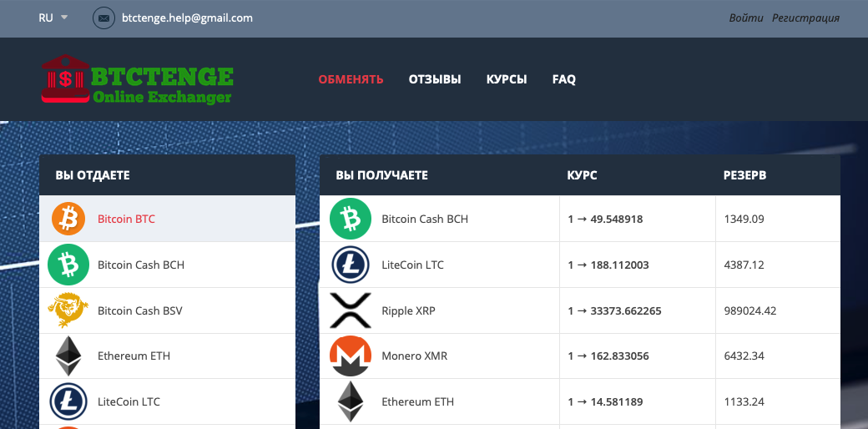Choose Ethereum ETH in receive table
The height and width of the screenshot is (429, 868).
coord(417,402)
